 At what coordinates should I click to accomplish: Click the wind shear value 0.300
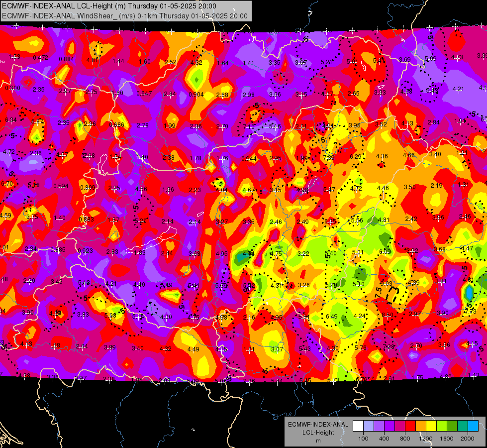(13, 88)
